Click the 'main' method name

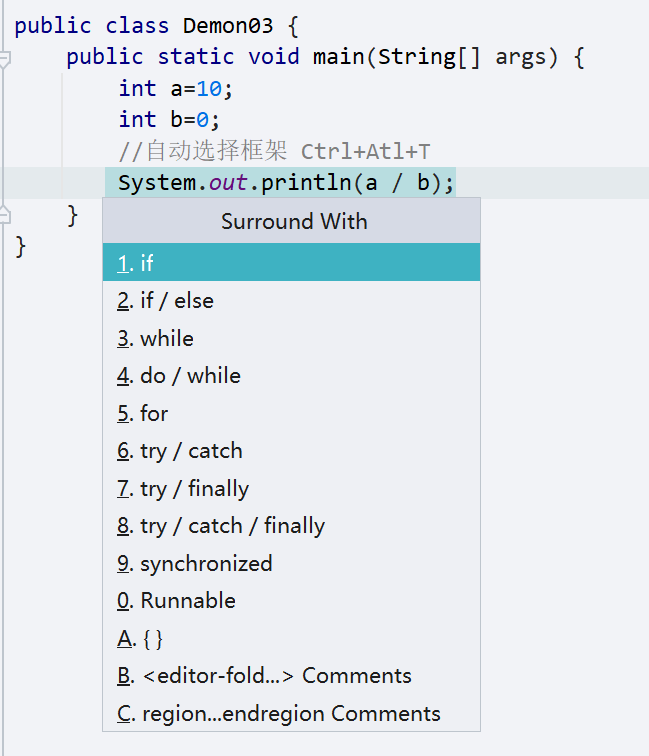click(338, 57)
